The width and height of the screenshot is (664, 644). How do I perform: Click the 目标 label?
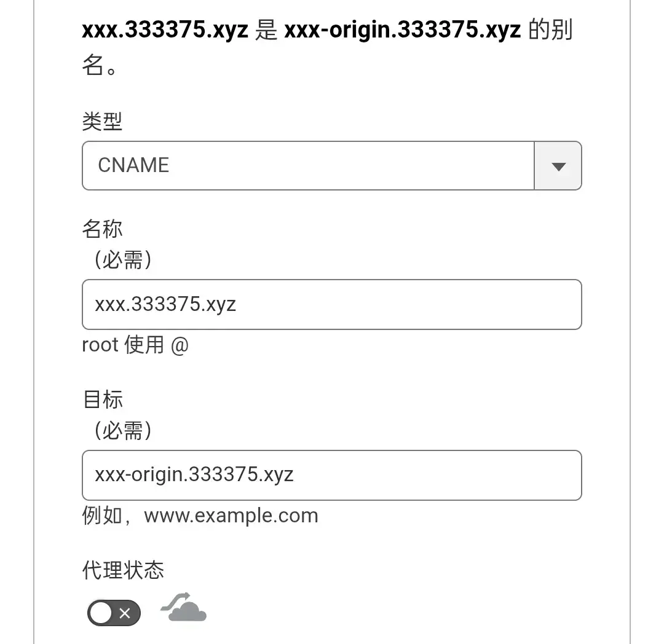103,399
